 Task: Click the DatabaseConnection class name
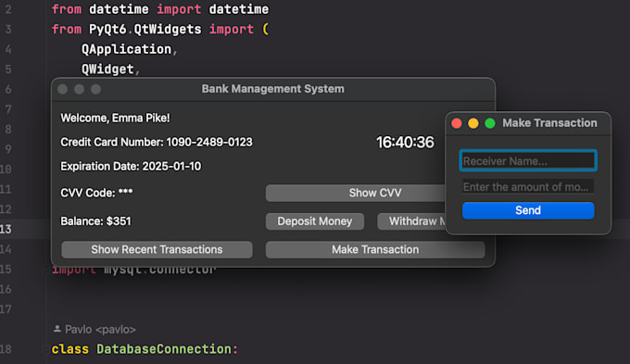[164, 349]
